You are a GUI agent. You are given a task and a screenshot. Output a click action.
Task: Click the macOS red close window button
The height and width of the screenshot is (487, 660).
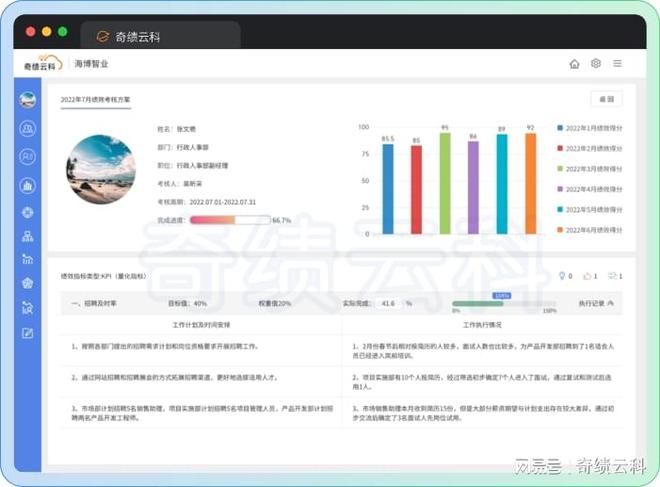(30, 32)
